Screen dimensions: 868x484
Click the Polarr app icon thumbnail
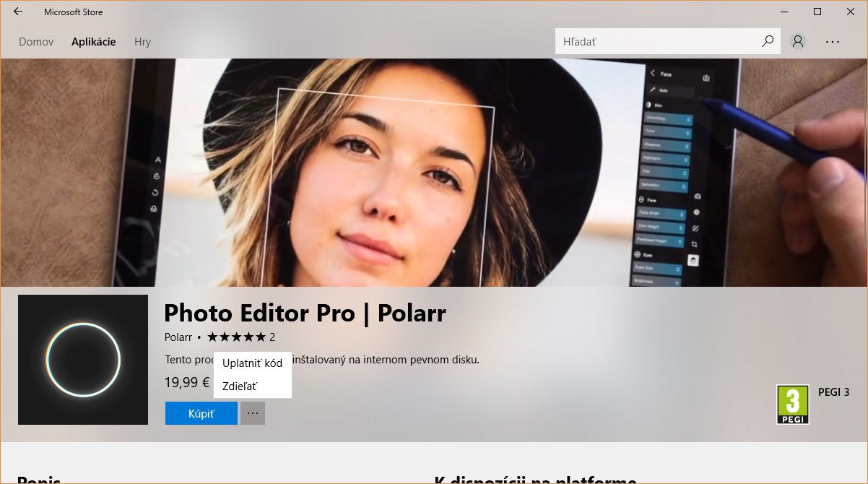pos(83,360)
